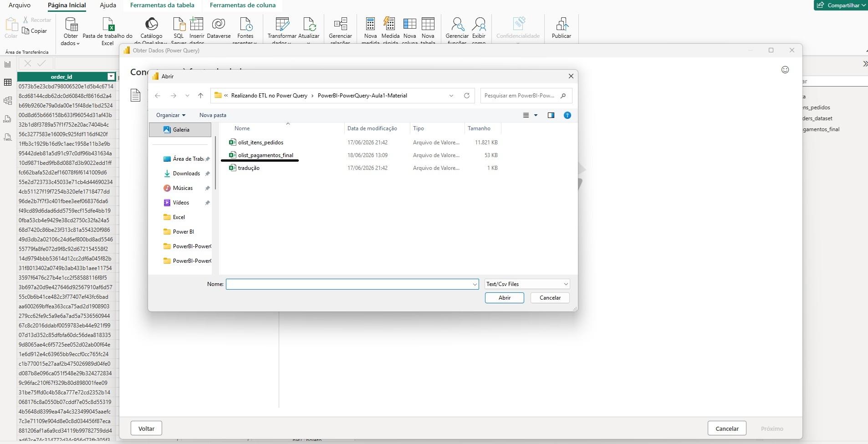Expand recent locations in Abrir dialog
This screenshot has width=868, height=444.
[187, 96]
